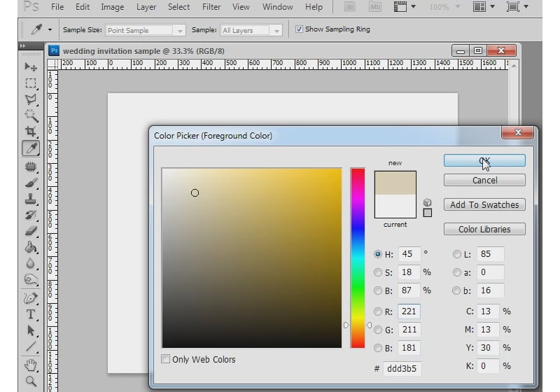
Task: Select the H hue radio button
Action: [378, 254]
